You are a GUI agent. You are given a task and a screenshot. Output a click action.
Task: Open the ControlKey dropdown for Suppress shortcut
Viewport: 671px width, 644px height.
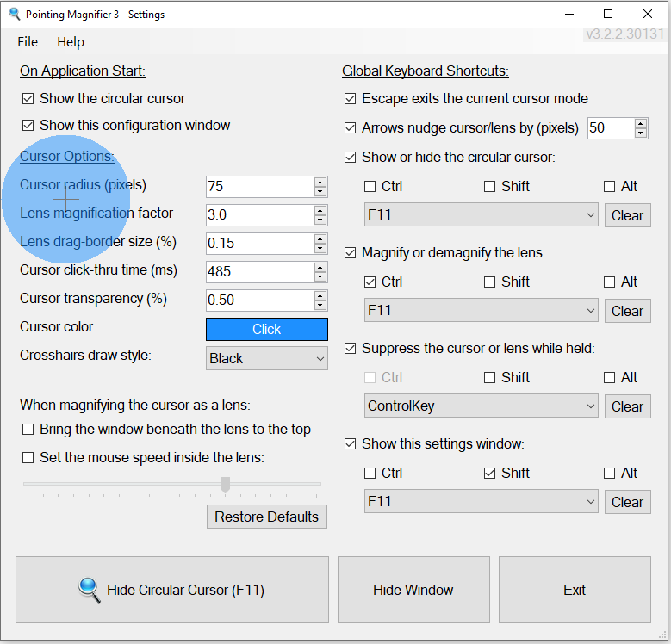tap(481, 406)
